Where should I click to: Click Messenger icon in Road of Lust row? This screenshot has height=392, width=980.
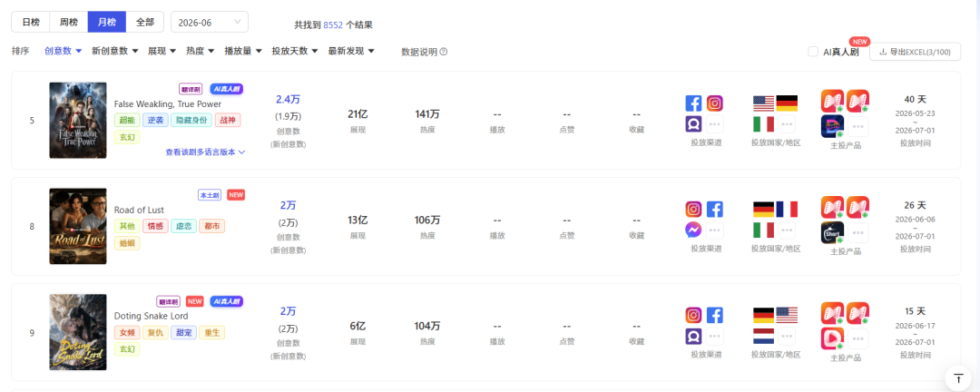[694, 230]
